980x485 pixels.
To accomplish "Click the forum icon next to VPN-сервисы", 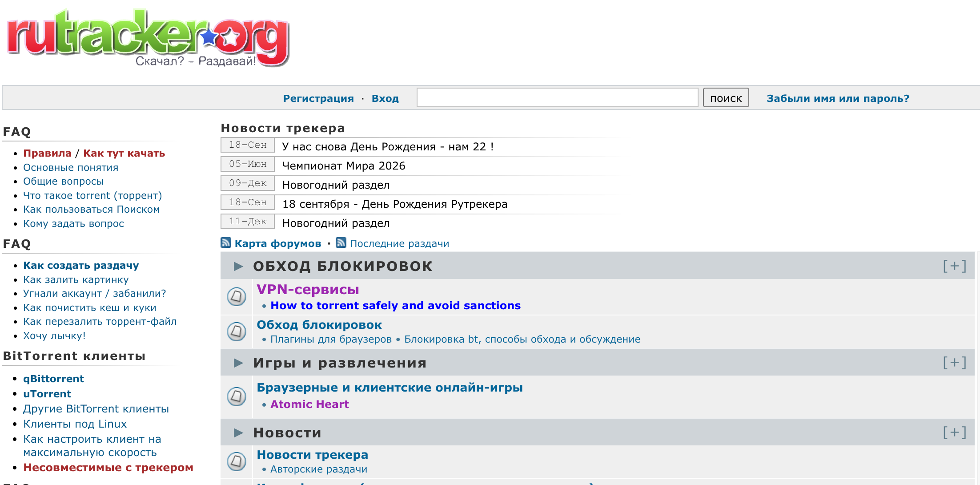I will (x=237, y=296).
